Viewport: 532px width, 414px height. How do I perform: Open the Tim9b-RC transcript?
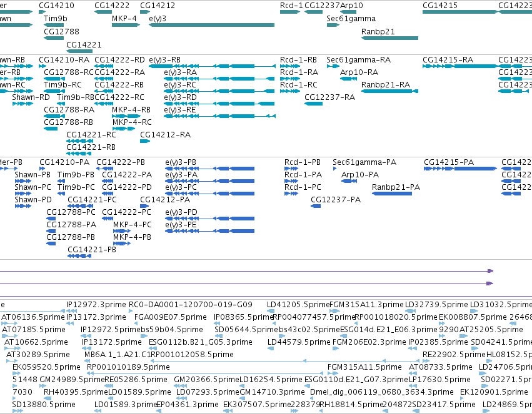point(63,85)
